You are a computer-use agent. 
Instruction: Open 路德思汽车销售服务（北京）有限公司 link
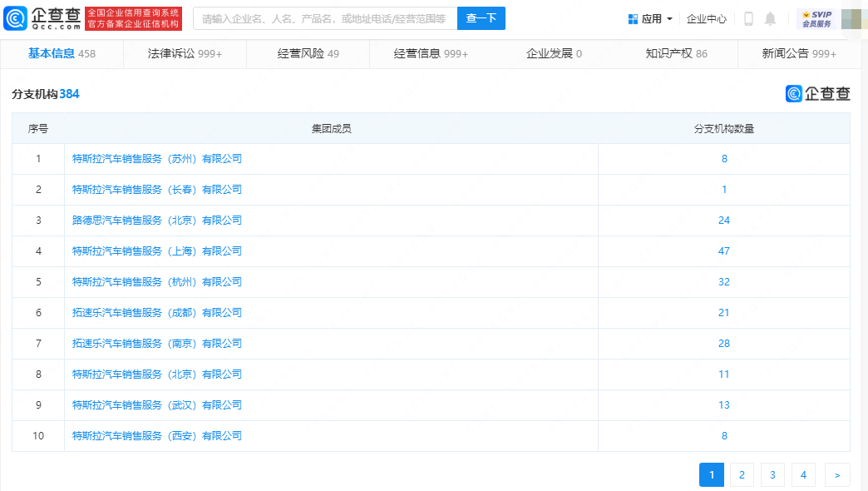coord(156,221)
